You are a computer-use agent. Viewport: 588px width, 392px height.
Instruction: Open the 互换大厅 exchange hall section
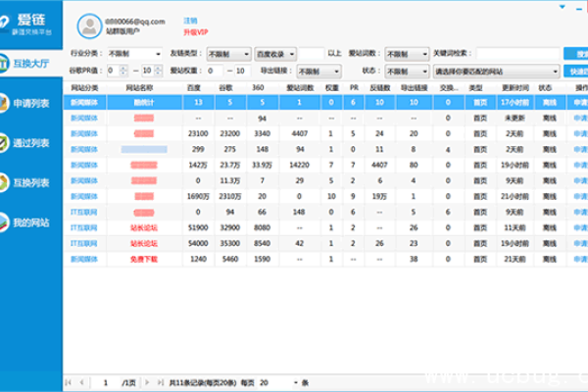pos(31,64)
